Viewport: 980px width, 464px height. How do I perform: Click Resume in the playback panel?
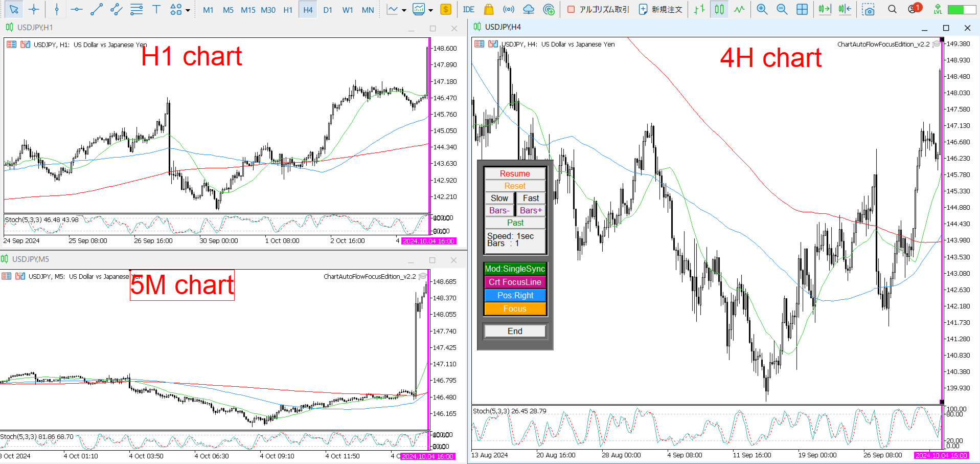(515, 173)
